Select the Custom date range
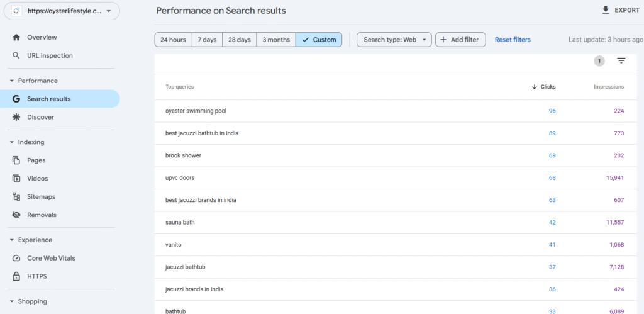Viewport: 644px width, 314px height. [319, 40]
